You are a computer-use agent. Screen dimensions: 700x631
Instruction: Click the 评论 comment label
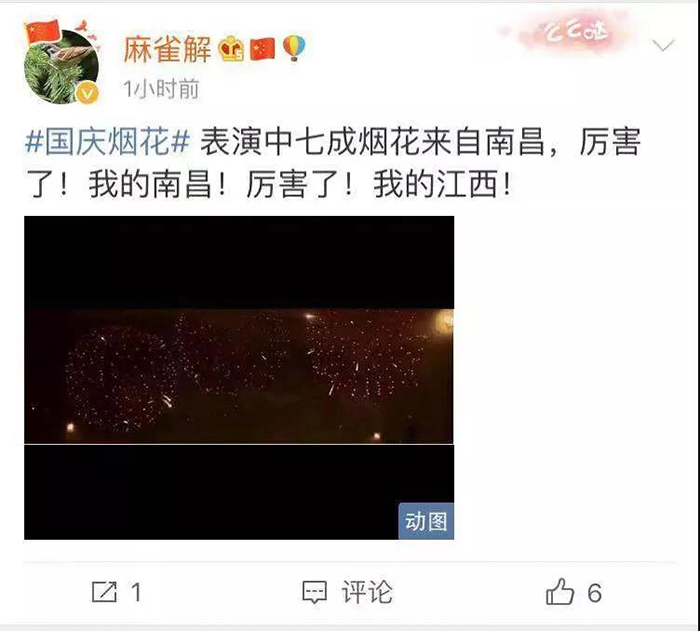click(x=367, y=592)
